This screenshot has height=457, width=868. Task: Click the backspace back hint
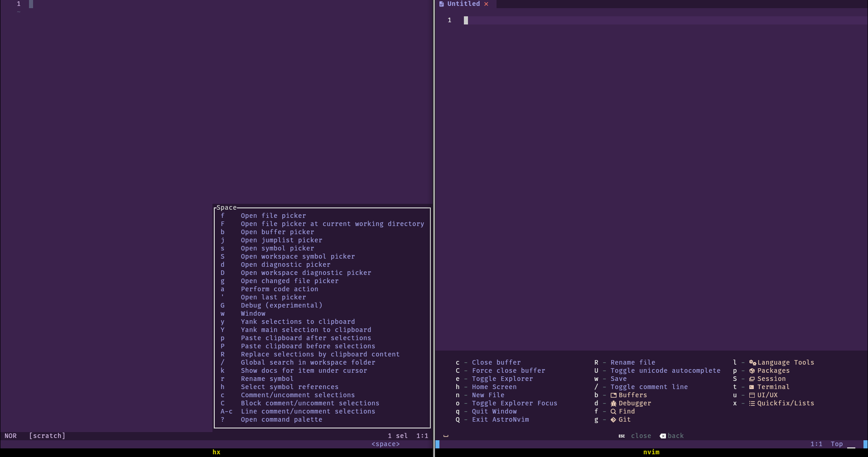672,436
